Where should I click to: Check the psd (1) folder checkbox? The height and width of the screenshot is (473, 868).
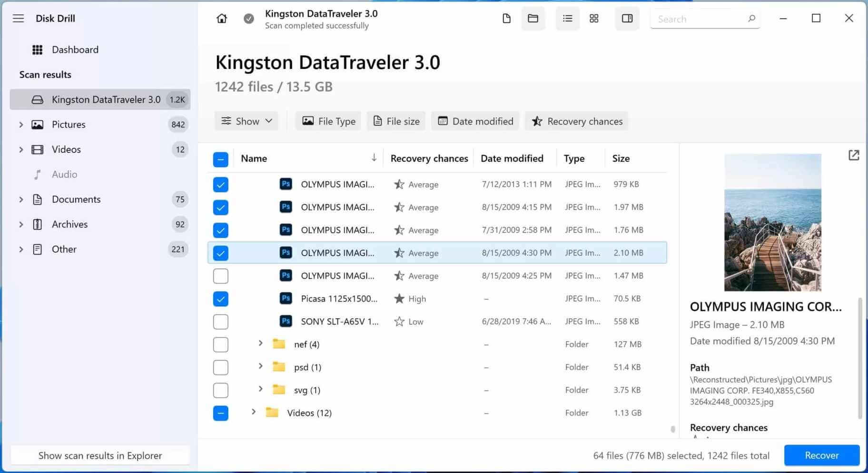pos(221,367)
